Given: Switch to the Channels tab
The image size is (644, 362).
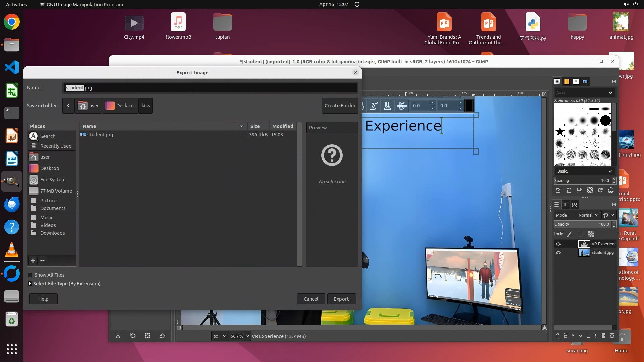Looking at the screenshot, I should coord(566,205).
